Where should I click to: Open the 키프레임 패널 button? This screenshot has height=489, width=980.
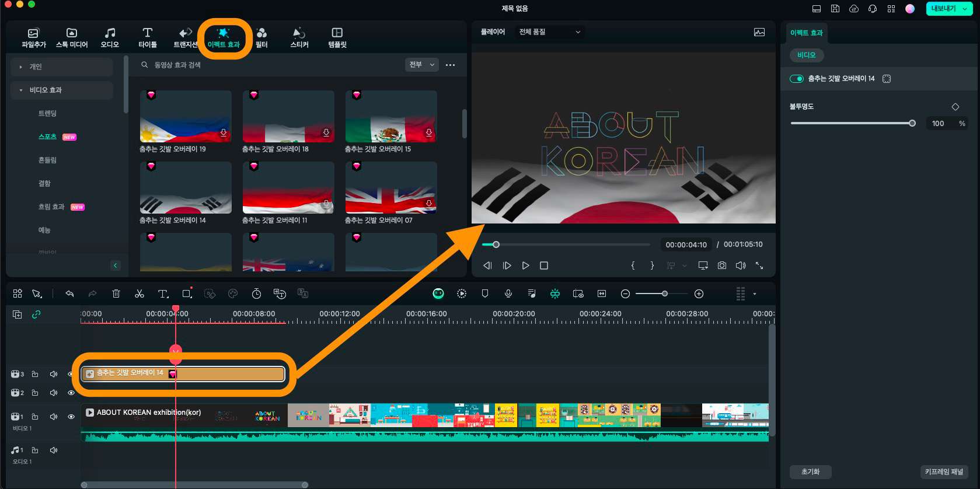pos(944,471)
